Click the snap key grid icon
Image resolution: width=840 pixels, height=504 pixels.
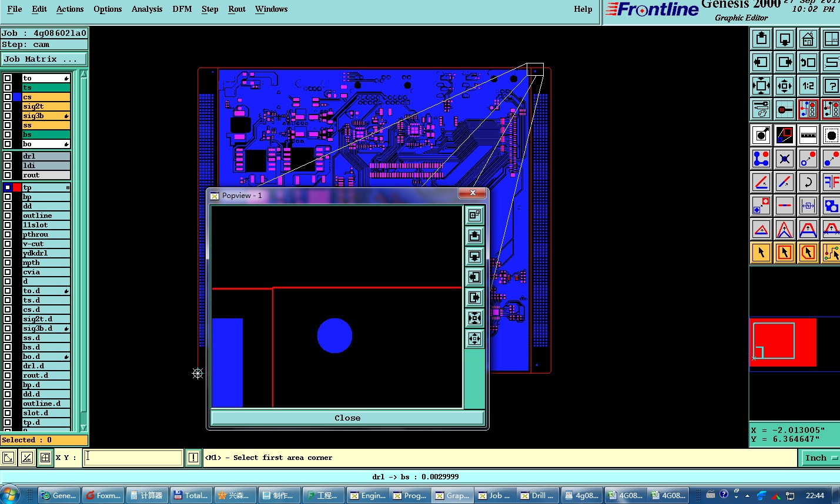tap(785, 109)
